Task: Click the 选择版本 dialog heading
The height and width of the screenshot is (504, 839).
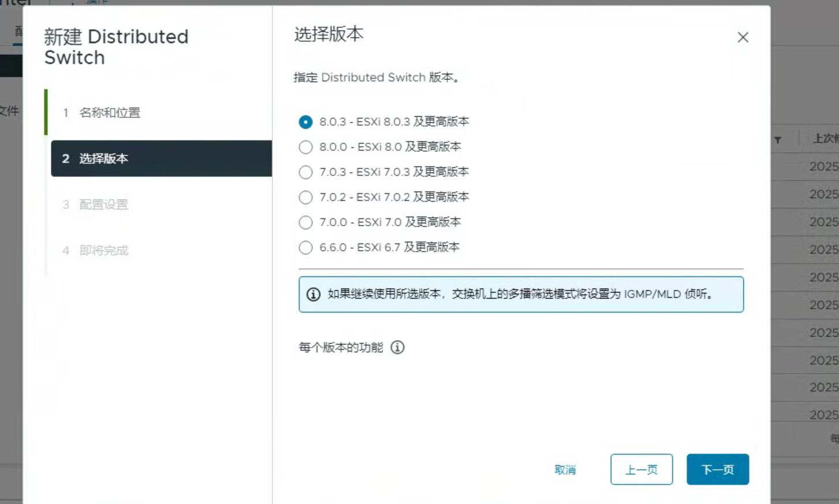Action: [x=329, y=34]
